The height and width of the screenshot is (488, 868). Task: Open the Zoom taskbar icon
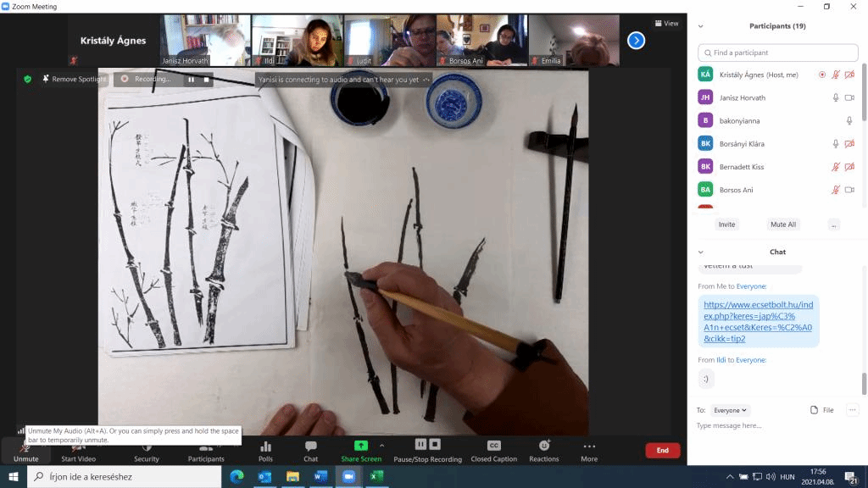pos(348,476)
